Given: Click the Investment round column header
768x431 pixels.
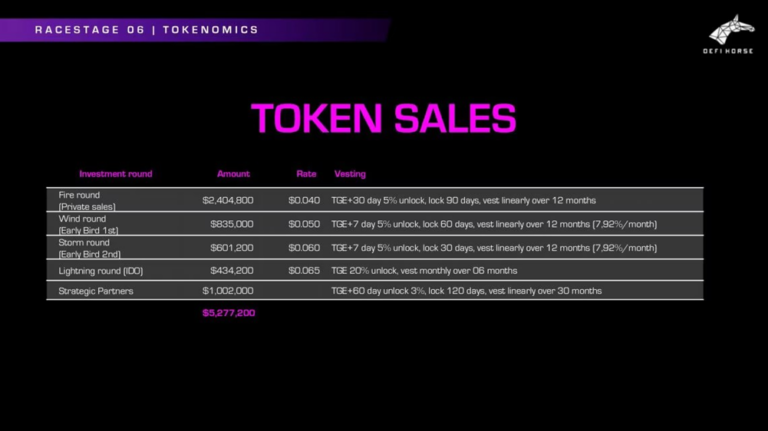Looking at the screenshot, I should pos(116,174).
